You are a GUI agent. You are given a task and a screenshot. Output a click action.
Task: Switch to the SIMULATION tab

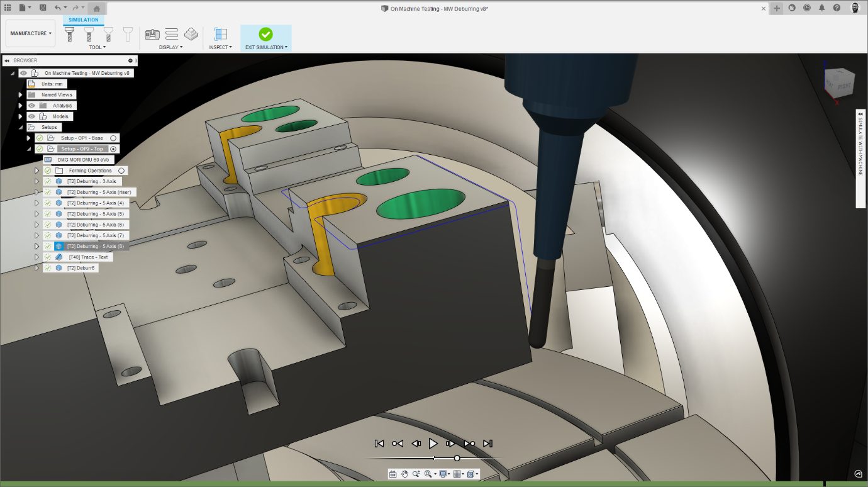[82, 20]
